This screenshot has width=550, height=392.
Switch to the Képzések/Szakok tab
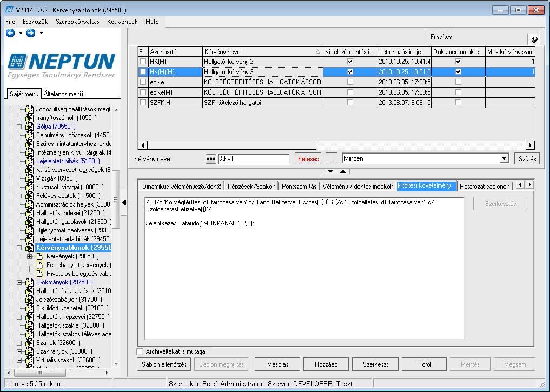(x=251, y=186)
